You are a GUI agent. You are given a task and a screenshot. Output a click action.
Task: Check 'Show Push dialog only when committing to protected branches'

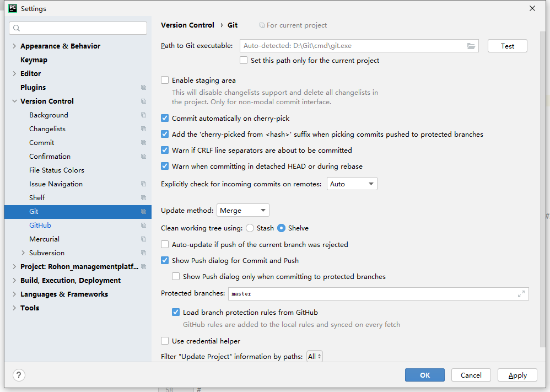(x=176, y=277)
